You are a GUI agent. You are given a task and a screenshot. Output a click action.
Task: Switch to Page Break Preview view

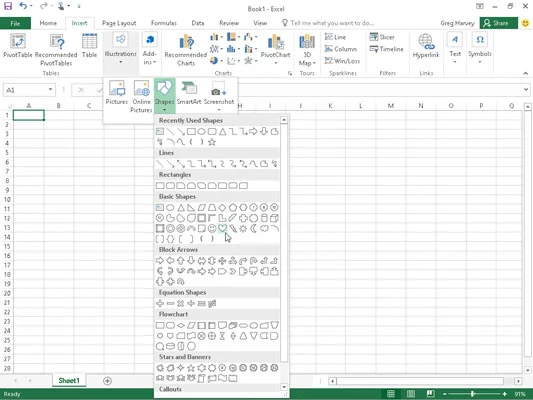pos(430,394)
